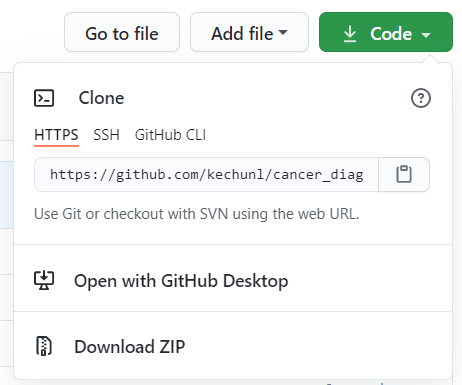The height and width of the screenshot is (385, 462).
Task: Click the Go to file button
Action: click(x=122, y=32)
